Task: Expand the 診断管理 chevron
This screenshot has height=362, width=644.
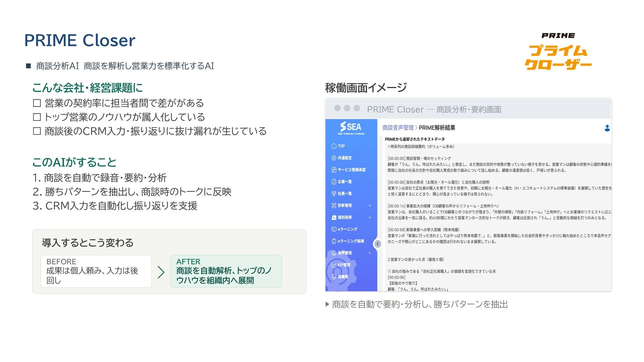Action: click(370, 206)
